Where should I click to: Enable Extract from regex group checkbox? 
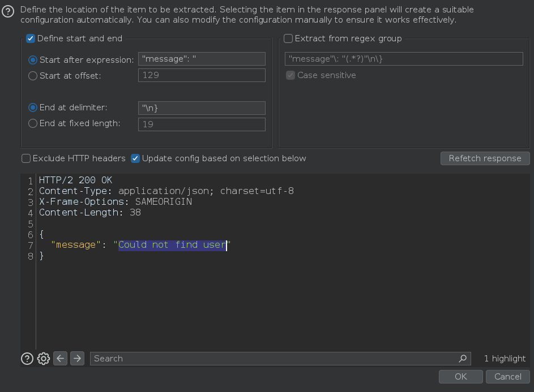pyautogui.click(x=288, y=38)
